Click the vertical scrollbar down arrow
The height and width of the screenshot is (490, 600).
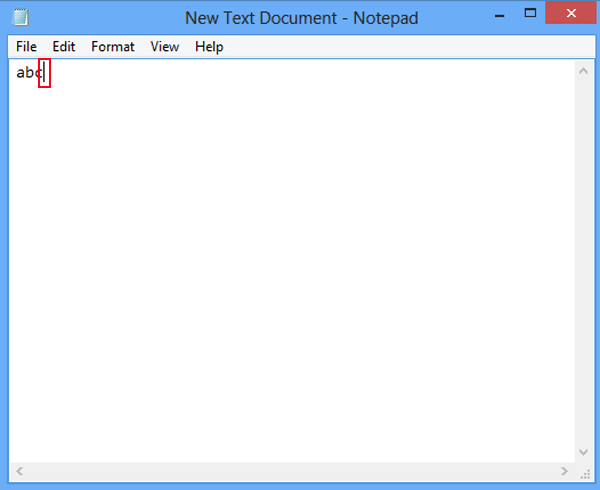[x=583, y=452]
